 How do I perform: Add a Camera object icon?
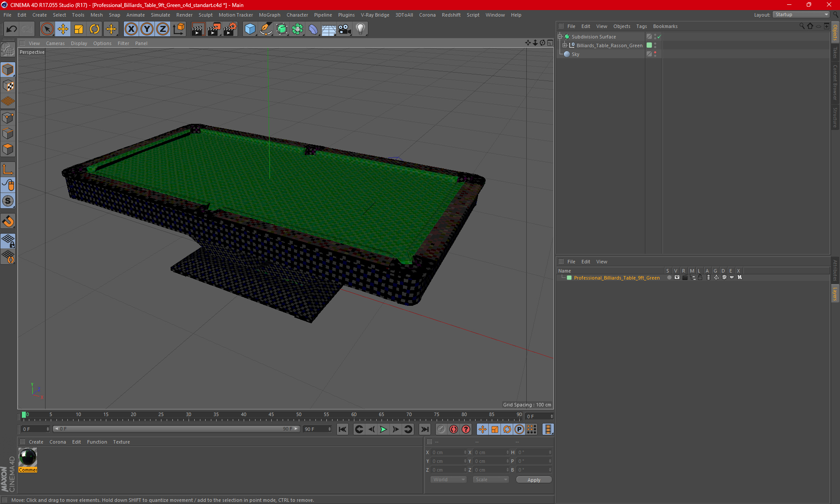(344, 29)
